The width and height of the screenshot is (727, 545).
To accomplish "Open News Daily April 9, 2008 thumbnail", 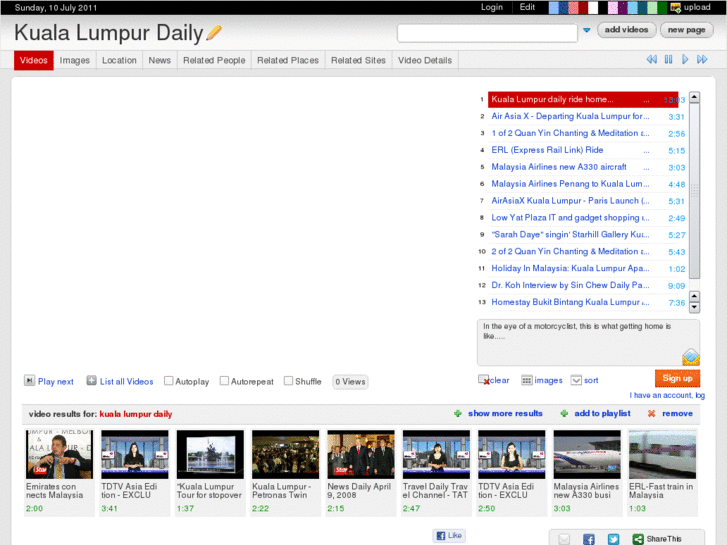I will coord(361,455).
